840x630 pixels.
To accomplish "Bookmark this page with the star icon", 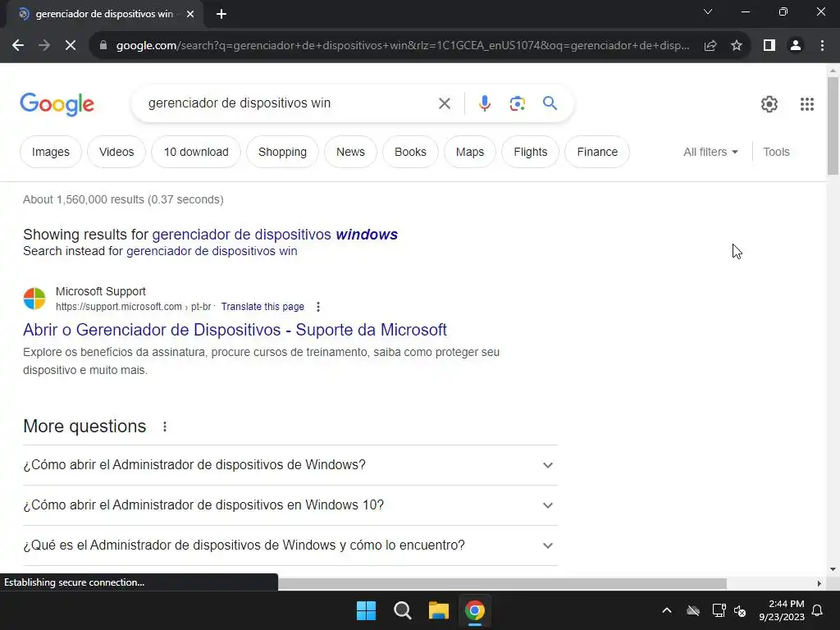I will pyautogui.click(x=737, y=46).
